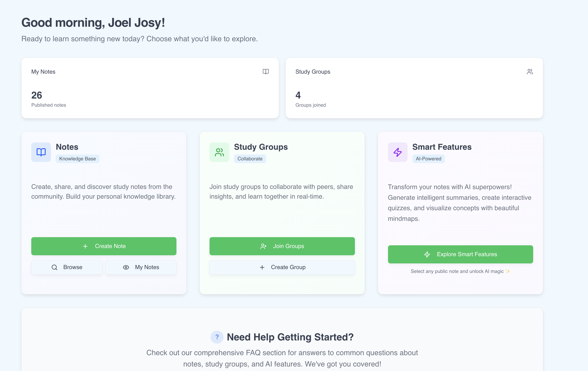Click the people icon in Study Groups stat card
This screenshot has width=588, height=371.
pos(530,72)
